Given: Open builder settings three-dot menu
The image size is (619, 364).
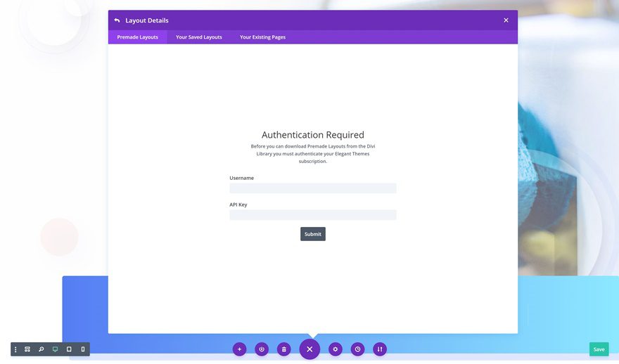Looking at the screenshot, I should 15,349.
